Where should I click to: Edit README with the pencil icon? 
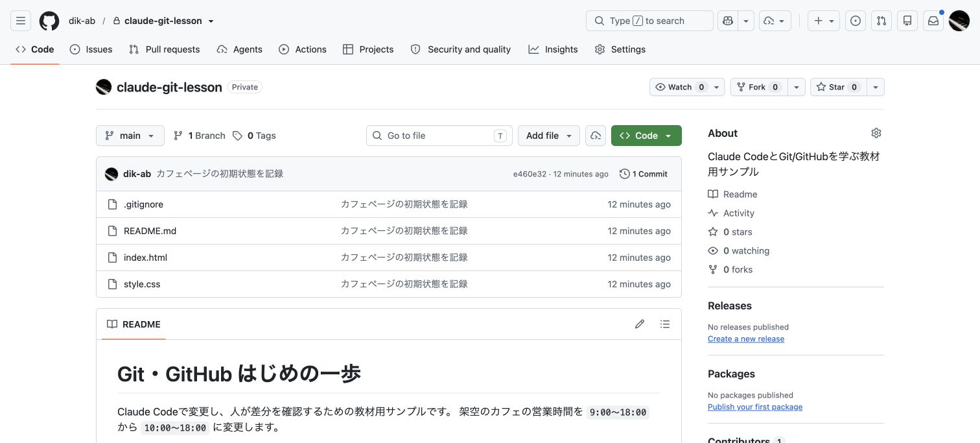click(640, 324)
